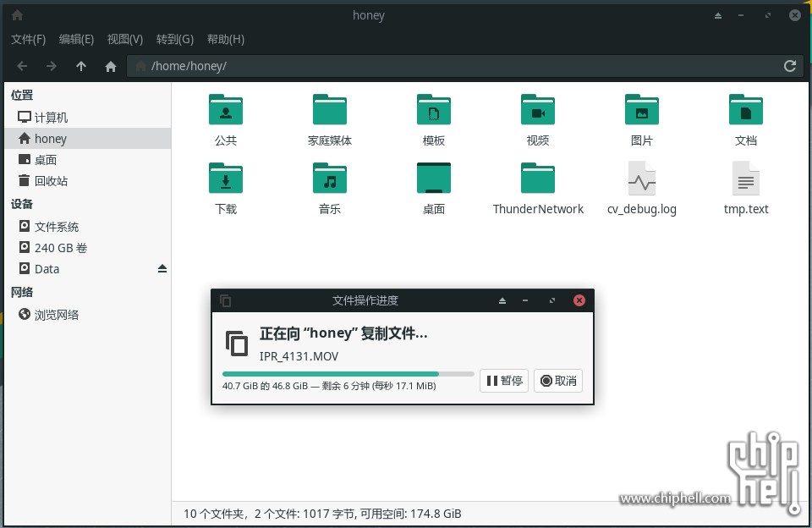Select the 下载 folder icon

tap(226, 178)
